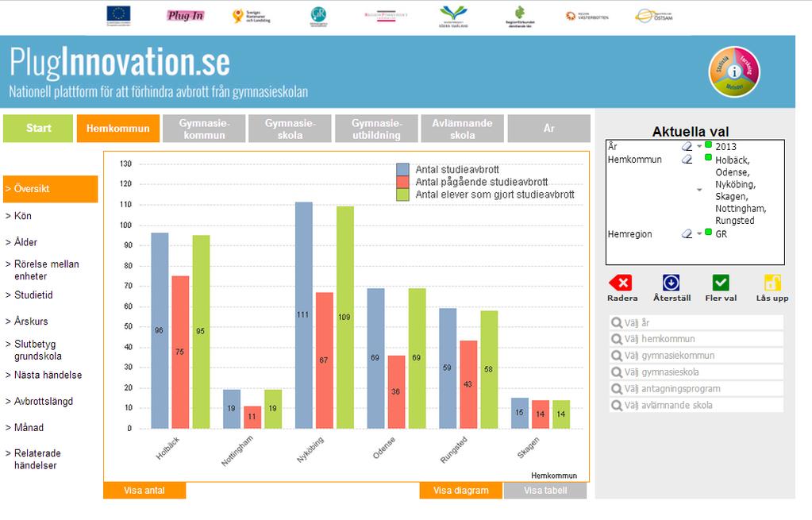The image size is (812, 520).
Task: Toggle green indicator next to 2013
Action: click(x=709, y=144)
